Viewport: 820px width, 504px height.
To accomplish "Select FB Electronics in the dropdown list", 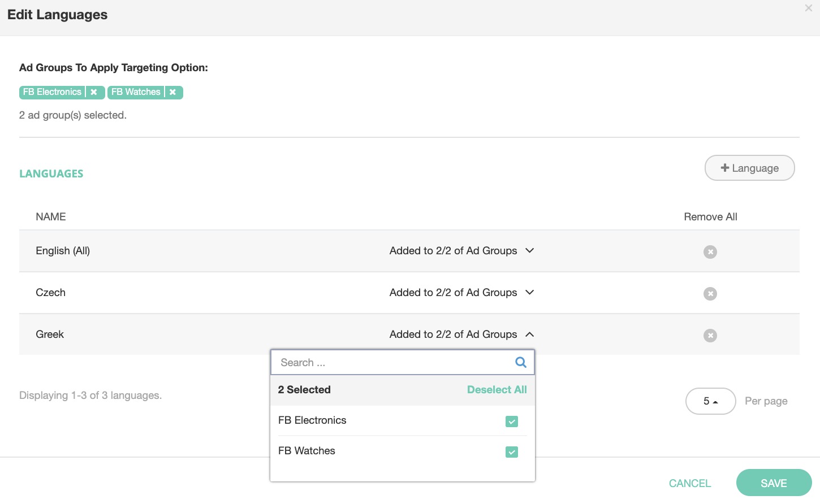I will (312, 420).
